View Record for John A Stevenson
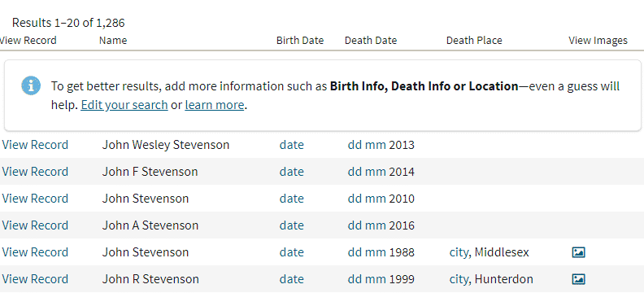This screenshot has width=644, height=293. point(34,225)
